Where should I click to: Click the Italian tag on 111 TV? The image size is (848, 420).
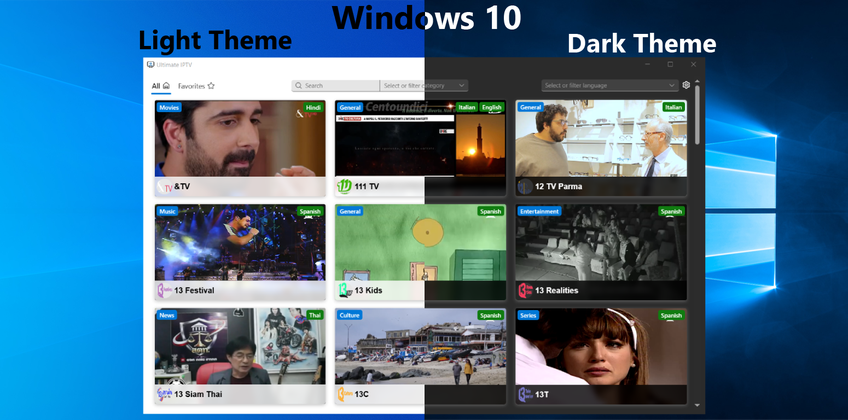pyautogui.click(x=467, y=108)
